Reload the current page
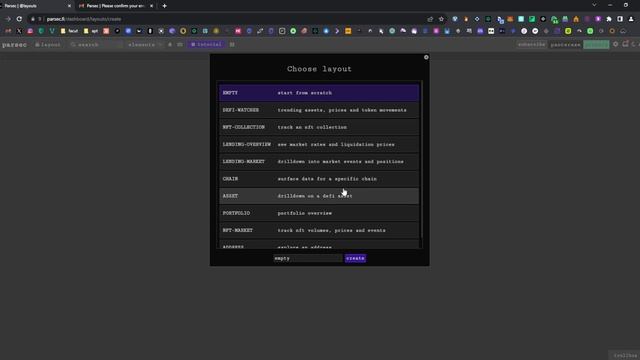640x360 pixels. tap(19, 19)
